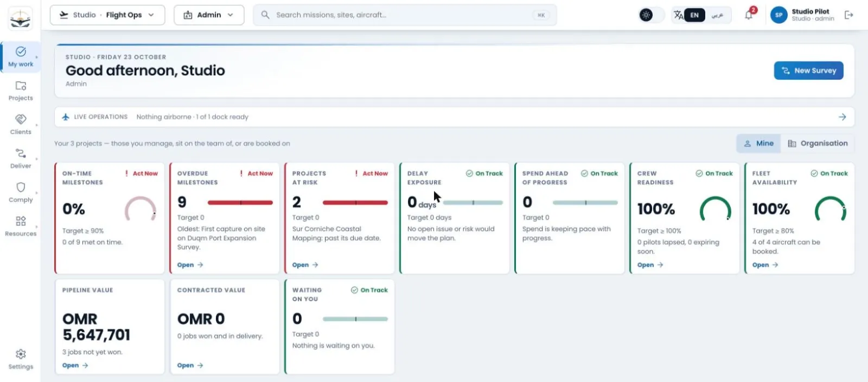Viewport: 868px width, 382px height.
Task: Click Act Now on Projects At Risk card
Action: tap(371, 173)
